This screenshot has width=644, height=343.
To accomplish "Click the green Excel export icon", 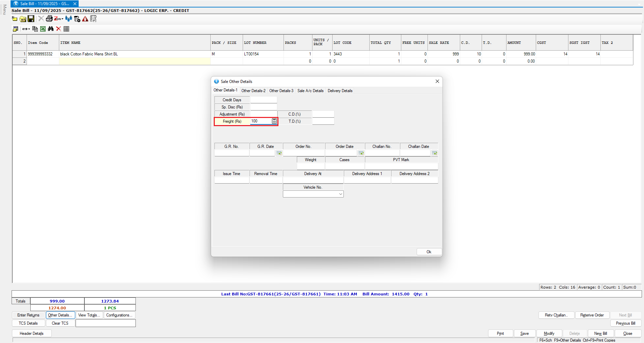I will point(43,29).
